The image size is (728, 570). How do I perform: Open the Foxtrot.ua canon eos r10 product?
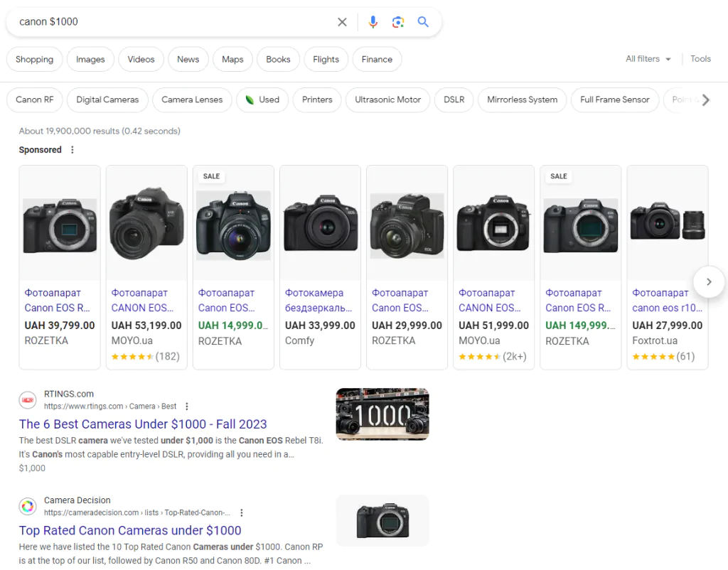tap(668, 267)
